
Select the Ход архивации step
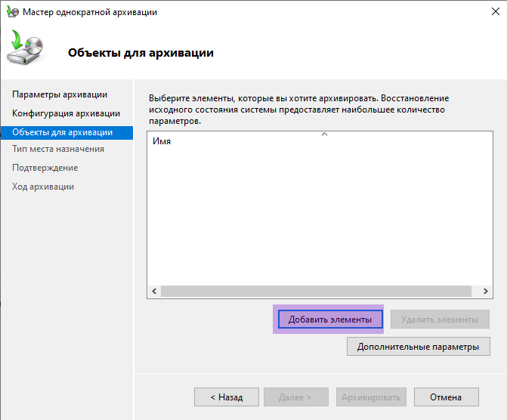43,187
